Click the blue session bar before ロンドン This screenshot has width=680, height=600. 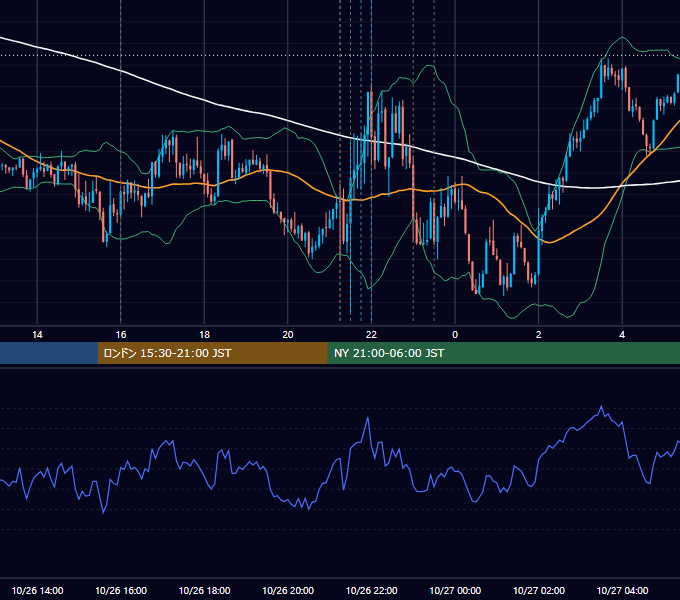pos(49,353)
